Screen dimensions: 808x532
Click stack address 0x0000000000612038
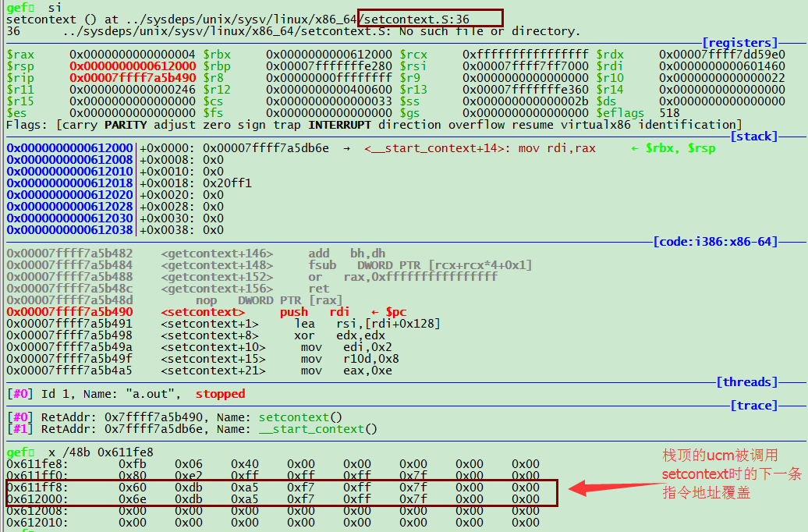pyautogui.click(x=70, y=230)
